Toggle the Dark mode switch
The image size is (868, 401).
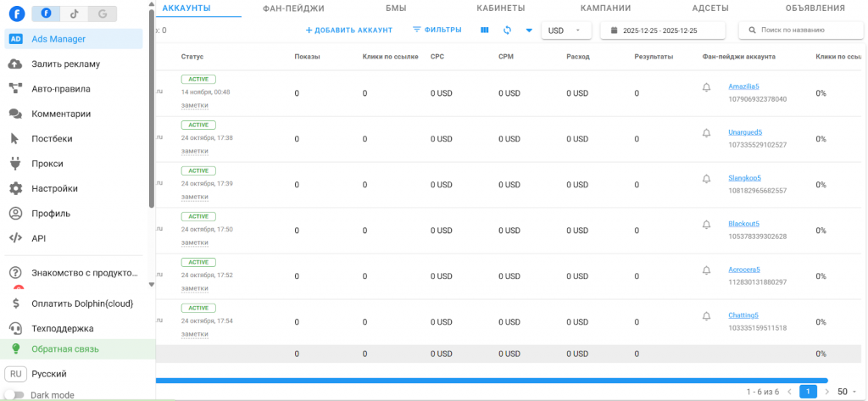[16, 395]
